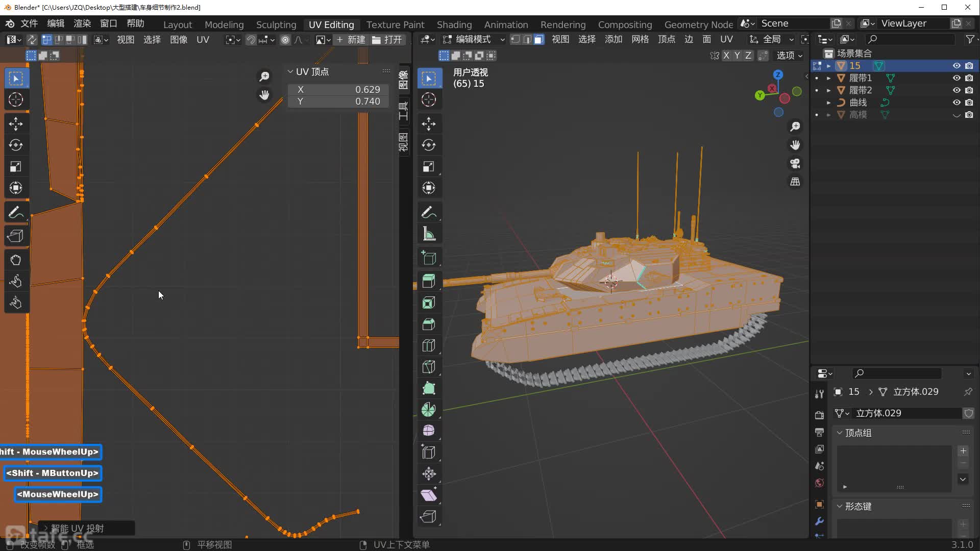Viewport: 980px width, 551px height.
Task: Select the Measure tool in the viewport toolbar
Action: pyautogui.click(x=429, y=233)
